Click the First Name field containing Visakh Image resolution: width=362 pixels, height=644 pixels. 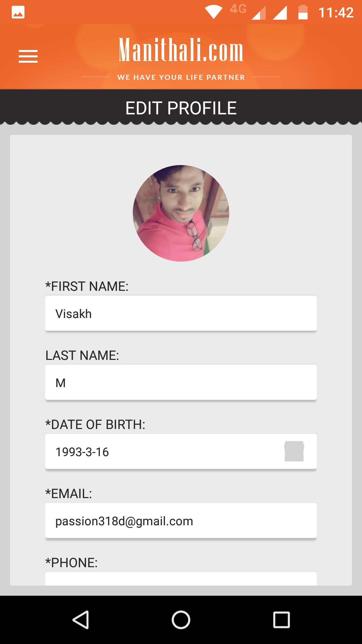click(x=181, y=313)
